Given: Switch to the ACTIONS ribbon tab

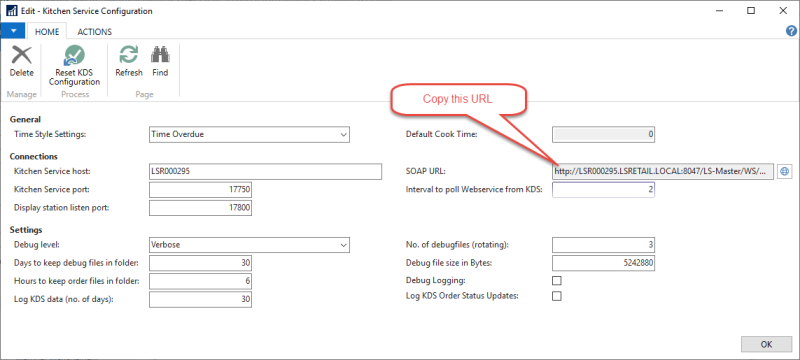Looking at the screenshot, I should (94, 32).
